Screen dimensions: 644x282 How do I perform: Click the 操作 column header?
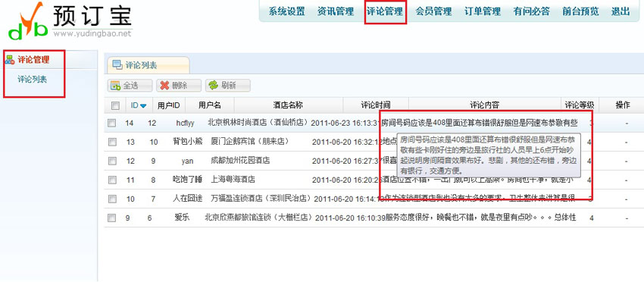coord(623,105)
